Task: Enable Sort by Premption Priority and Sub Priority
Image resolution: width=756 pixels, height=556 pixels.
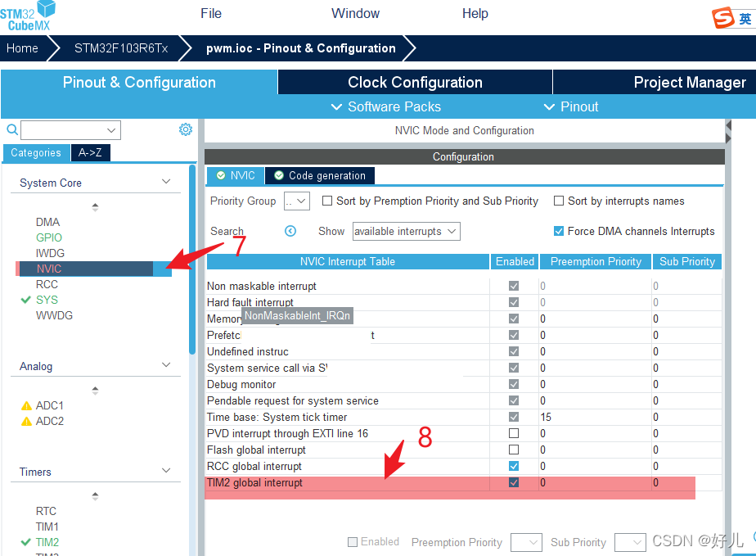Action: tap(327, 201)
